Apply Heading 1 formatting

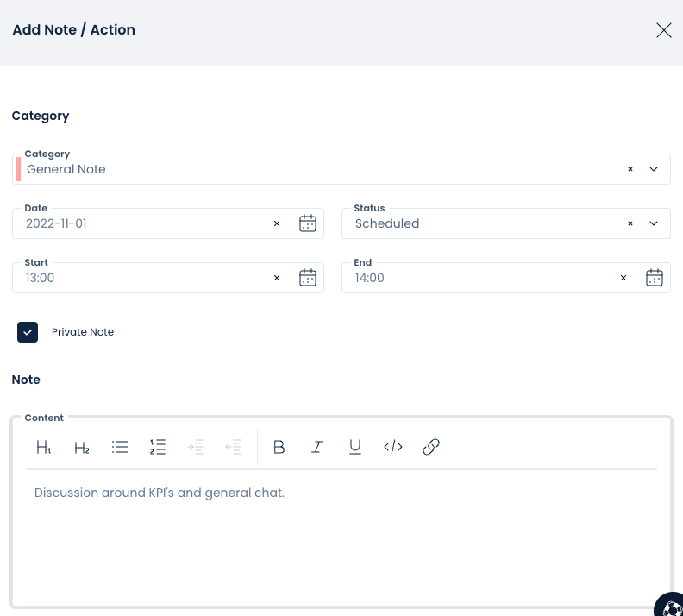click(44, 447)
